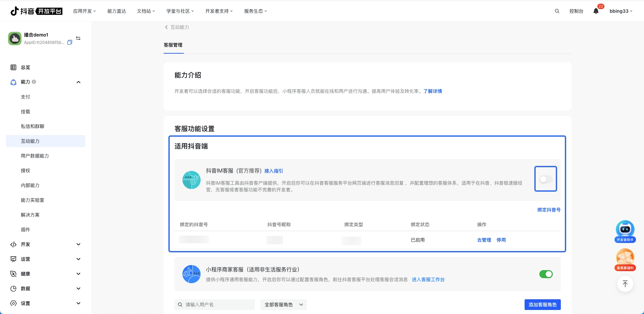Enable the 抖音IM客服 toggle switch
644x314 pixels.
tap(546, 179)
